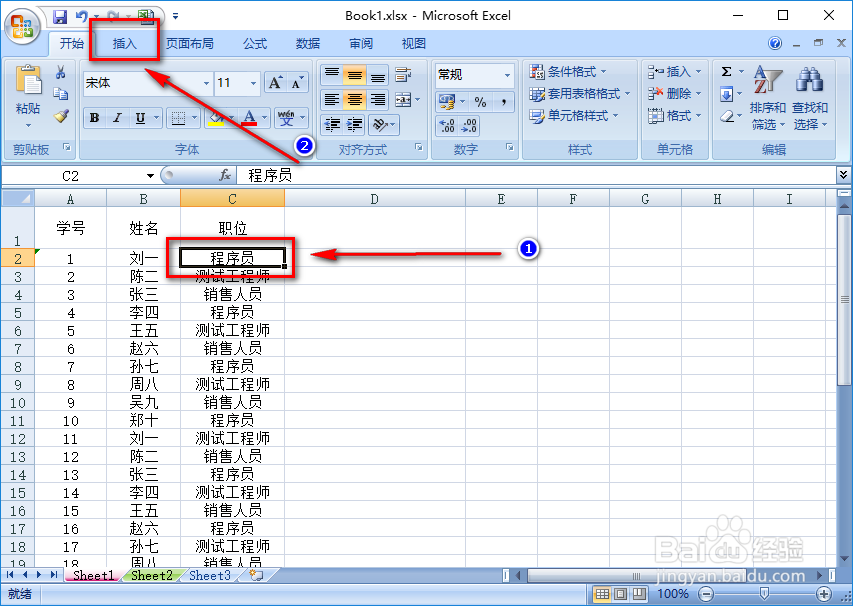Copy selection with the copy icon
The image size is (853, 606).
(61, 94)
